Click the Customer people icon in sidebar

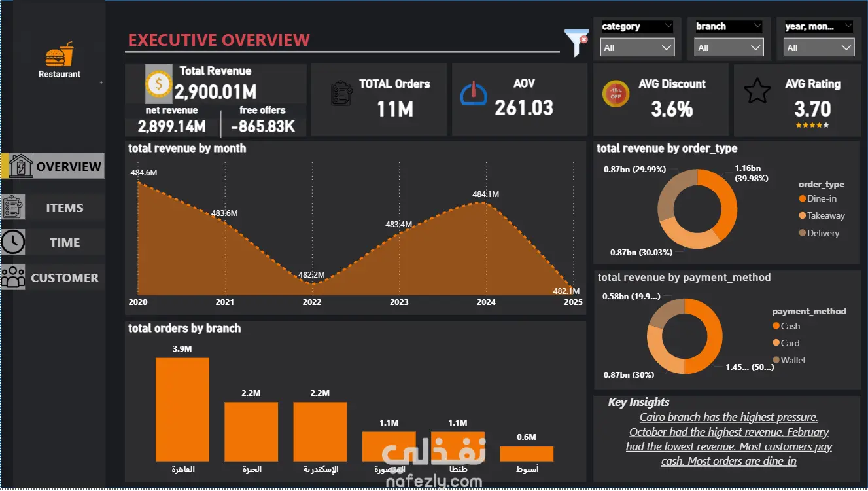pos(13,277)
